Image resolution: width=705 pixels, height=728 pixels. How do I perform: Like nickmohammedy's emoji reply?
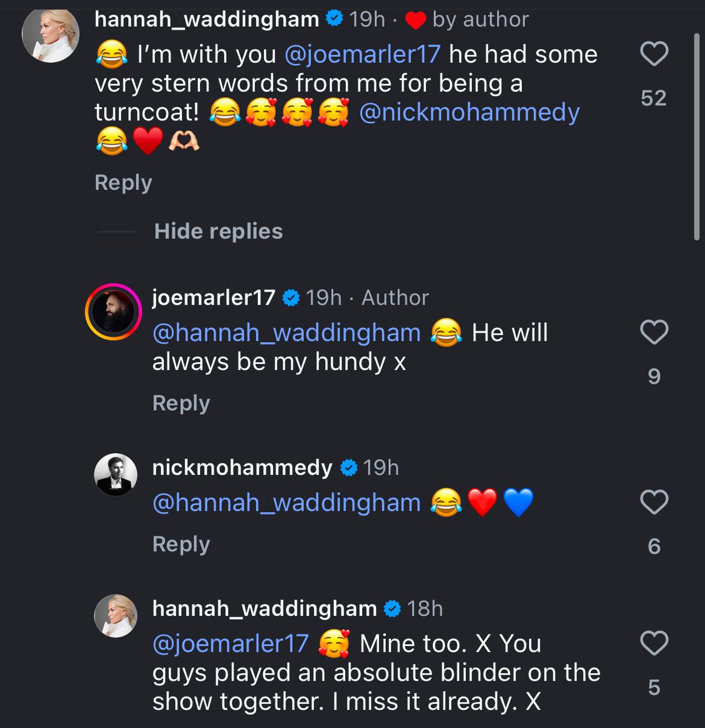(x=654, y=502)
